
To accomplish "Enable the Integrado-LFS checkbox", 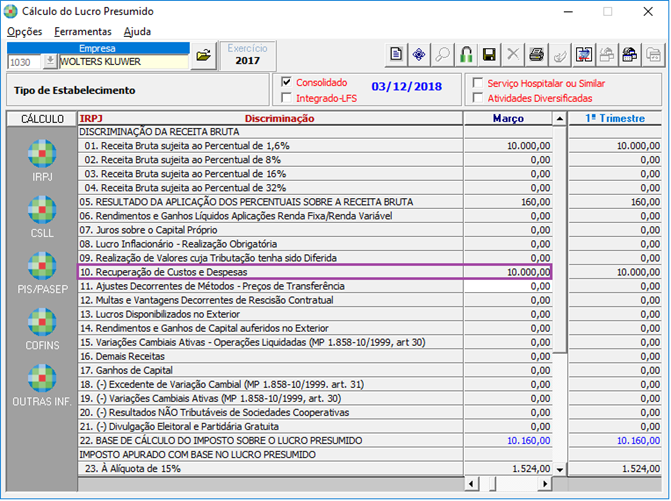I will tap(287, 98).
